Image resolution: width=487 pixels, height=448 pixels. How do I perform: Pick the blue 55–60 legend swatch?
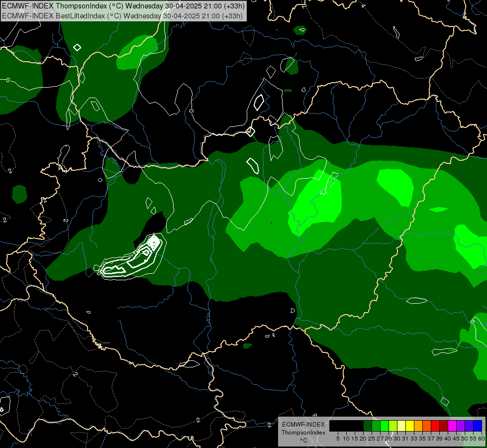click(x=478, y=426)
